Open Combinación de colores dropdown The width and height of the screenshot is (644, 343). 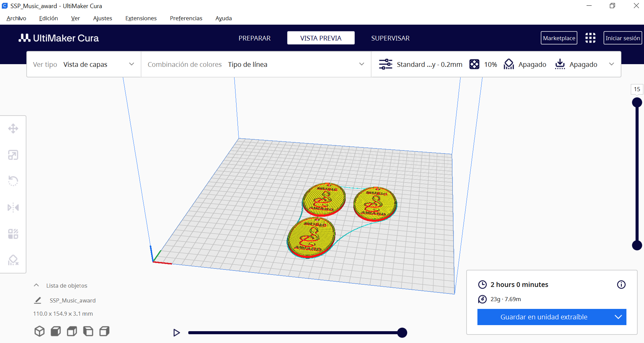[x=256, y=64]
